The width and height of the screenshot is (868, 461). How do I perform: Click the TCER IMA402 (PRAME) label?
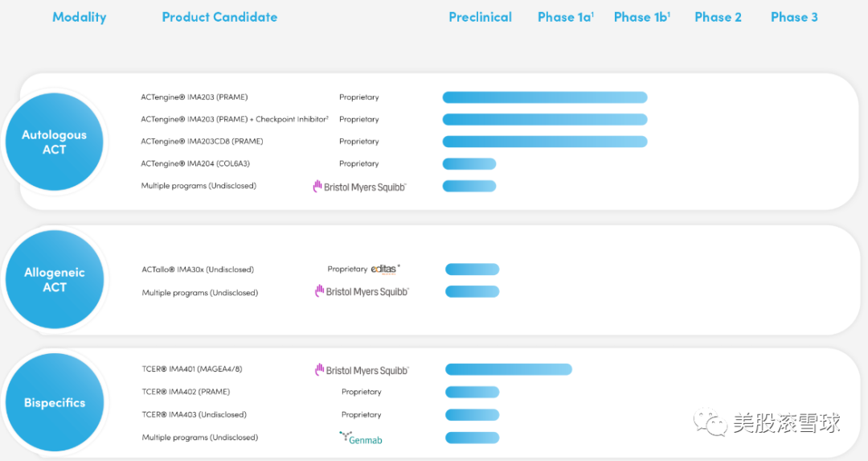(x=186, y=392)
